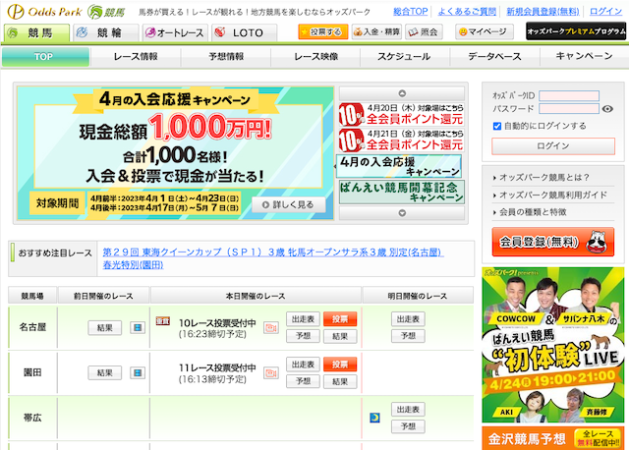Click the ログイン link at top
The width and height of the screenshot is (629, 450).
click(606, 12)
